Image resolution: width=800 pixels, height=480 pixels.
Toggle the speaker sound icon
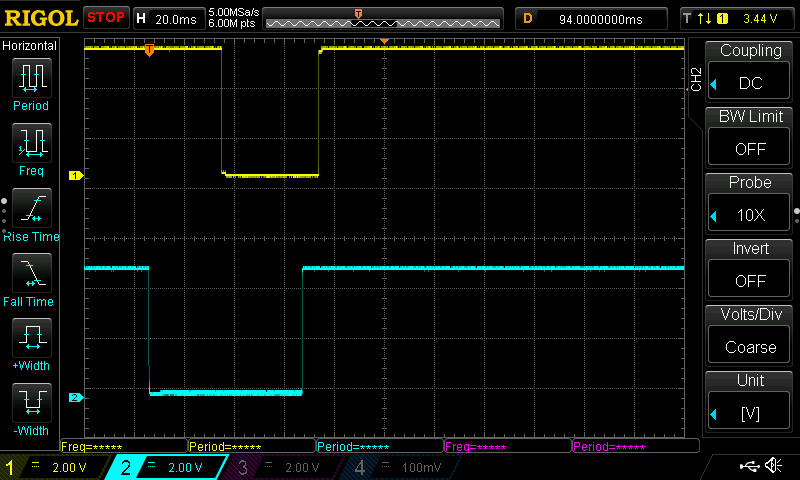coord(773,466)
